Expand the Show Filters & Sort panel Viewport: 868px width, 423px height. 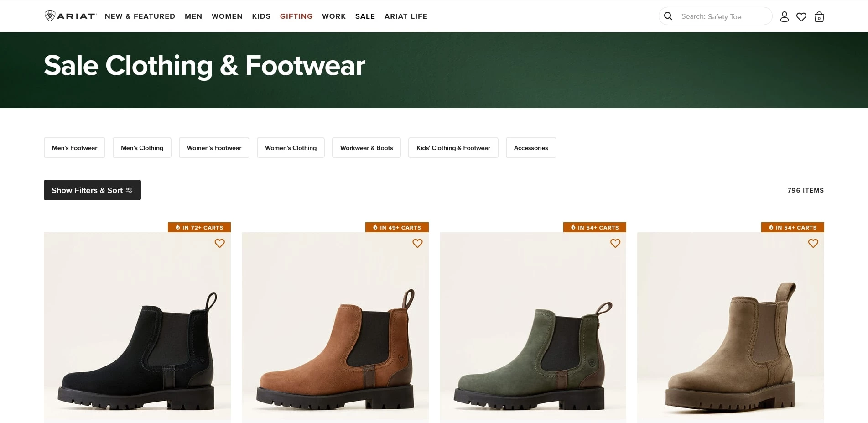92,190
